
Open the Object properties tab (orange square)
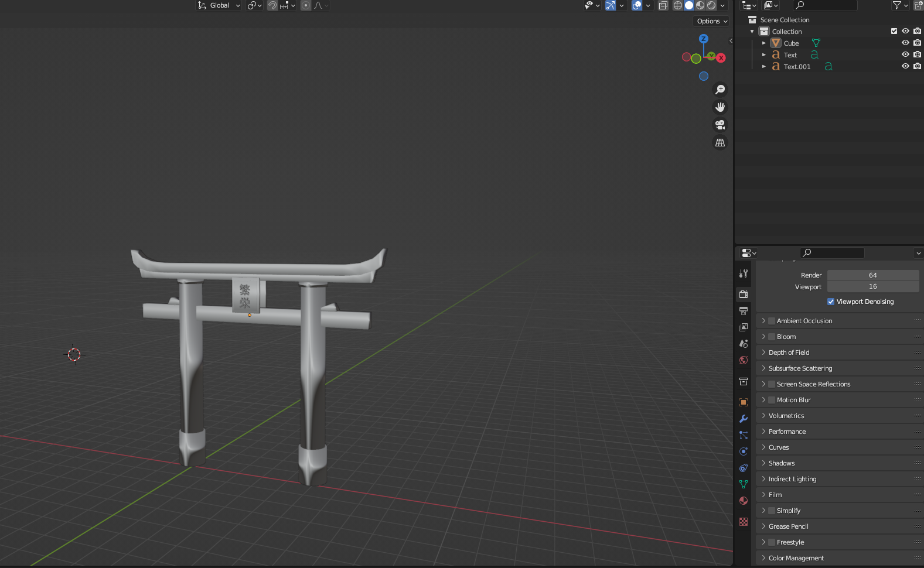click(744, 402)
